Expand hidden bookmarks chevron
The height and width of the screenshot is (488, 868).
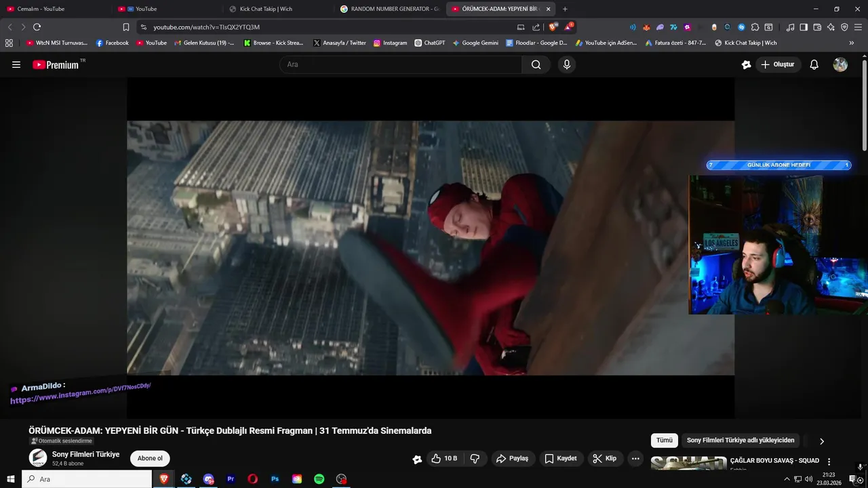click(x=852, y=43)
